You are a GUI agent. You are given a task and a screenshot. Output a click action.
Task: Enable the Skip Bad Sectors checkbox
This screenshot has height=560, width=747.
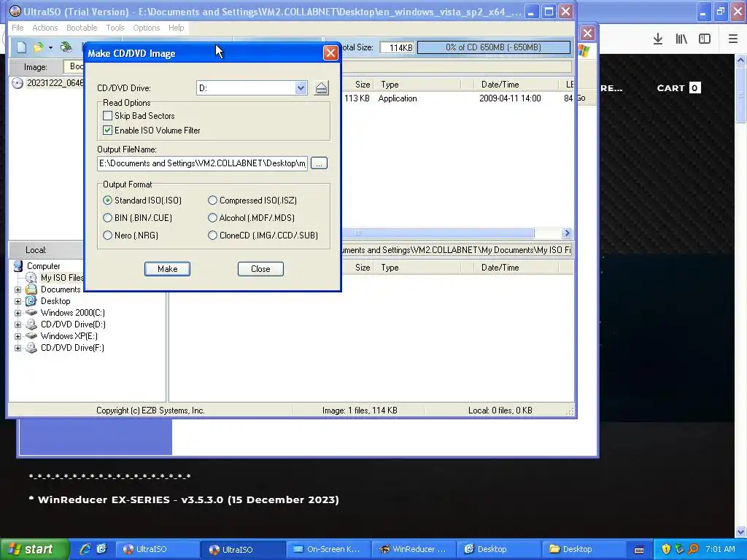(x=108, y=116)
